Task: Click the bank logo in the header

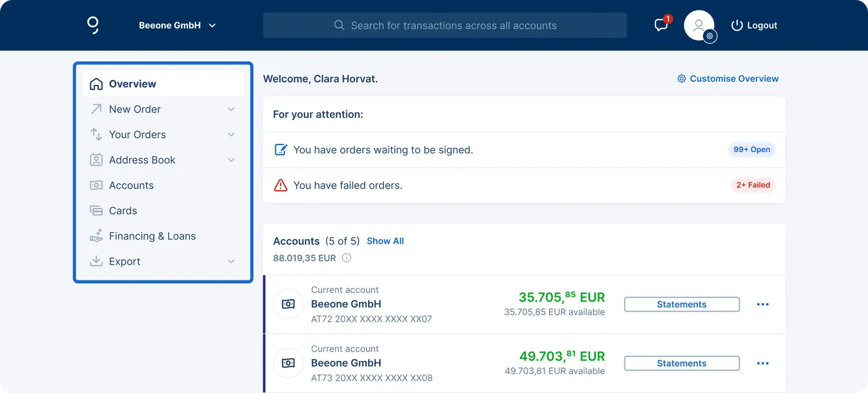Action: [93, 25]
